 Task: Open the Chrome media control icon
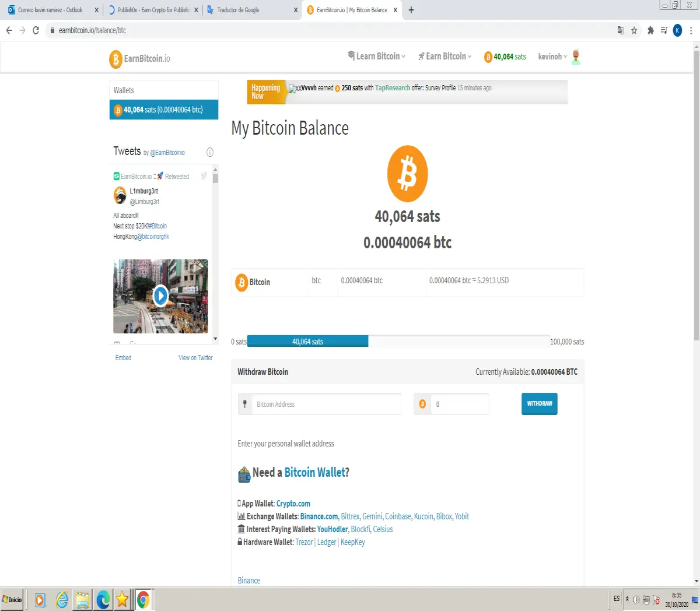click(x=664, y=30)
